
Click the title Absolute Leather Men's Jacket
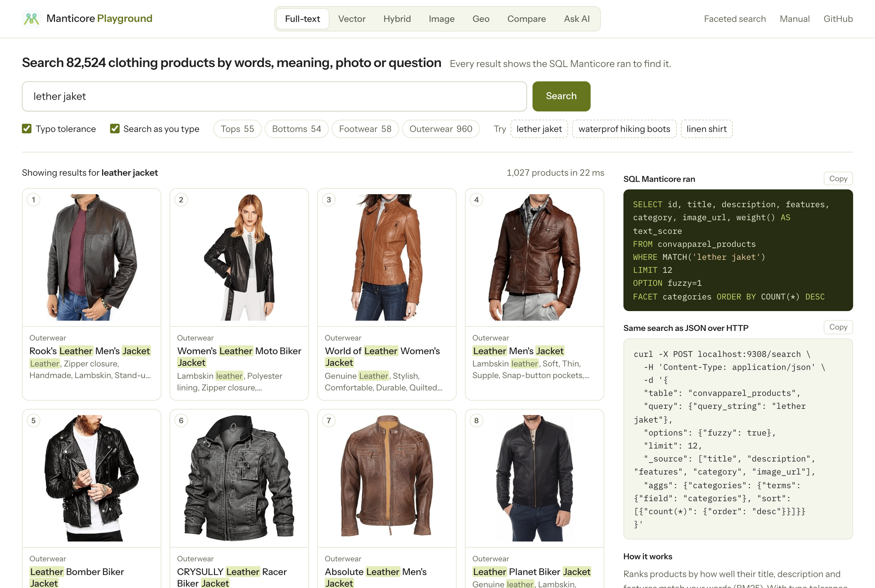(376, 577)
